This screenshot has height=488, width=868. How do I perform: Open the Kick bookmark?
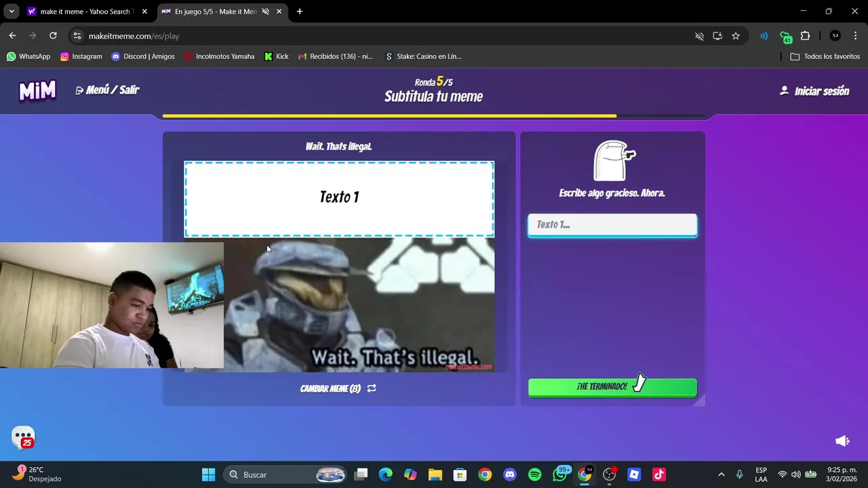pos(277,56)
